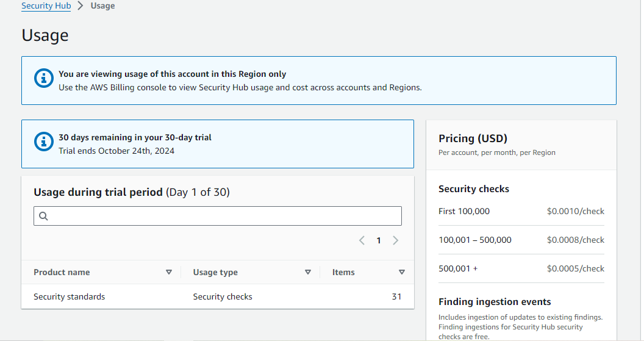Select the Security checks usage type cell
The height and width of the screenshot is (341, 644).
click(x=223, y=296)
